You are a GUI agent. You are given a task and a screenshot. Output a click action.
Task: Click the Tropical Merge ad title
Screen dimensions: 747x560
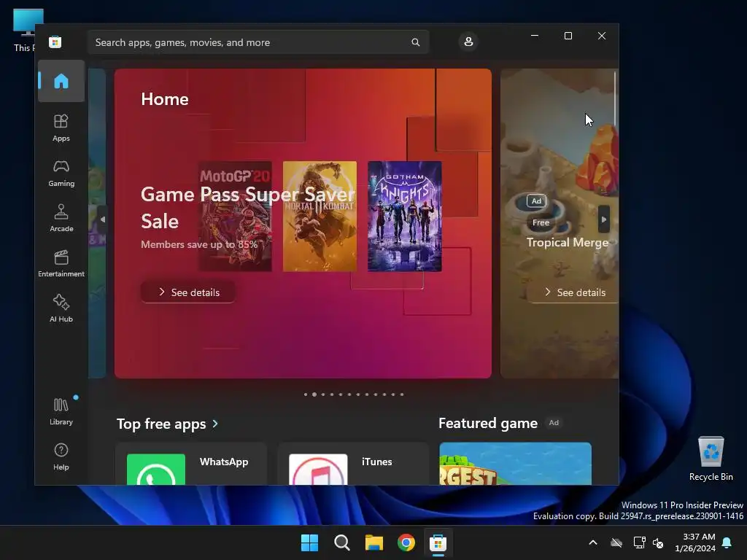[x=568, y=242]
